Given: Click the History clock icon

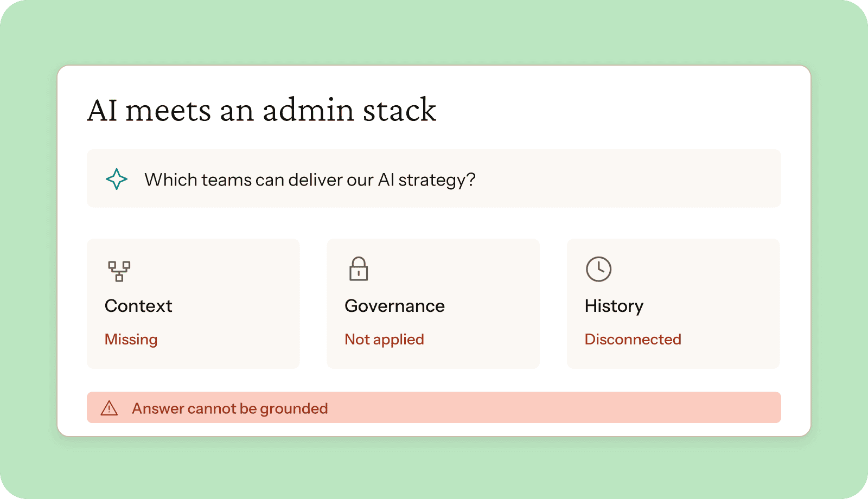Looking at the screenshot, I should click(598, 269).
